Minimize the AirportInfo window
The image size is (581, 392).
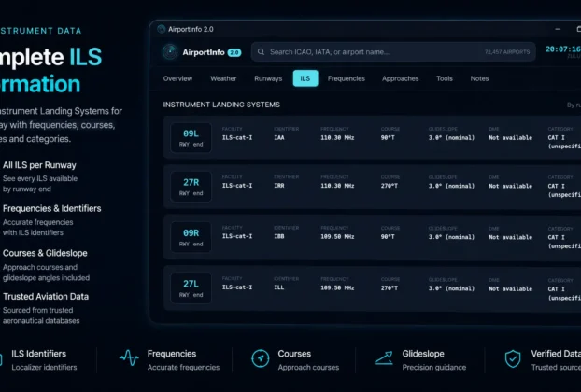[x=558, y=29]
